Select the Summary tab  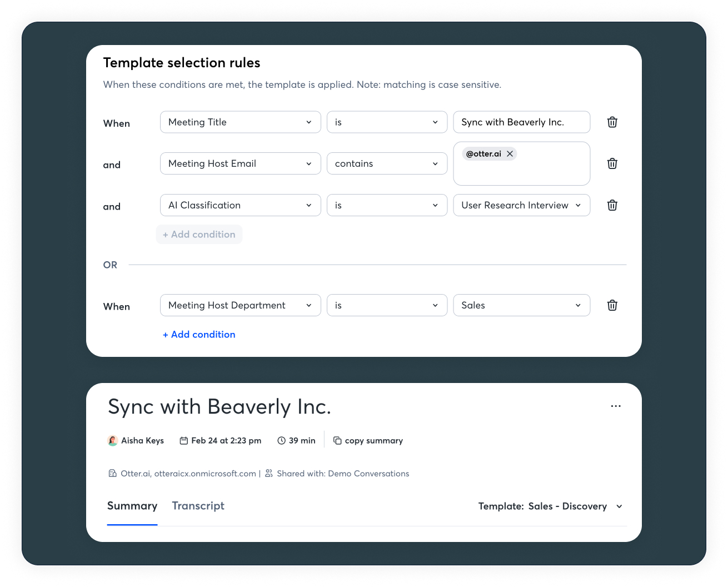click(132, 506)
